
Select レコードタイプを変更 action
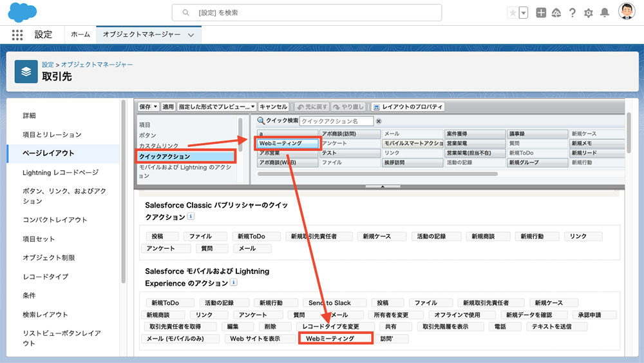click(336, 327)
